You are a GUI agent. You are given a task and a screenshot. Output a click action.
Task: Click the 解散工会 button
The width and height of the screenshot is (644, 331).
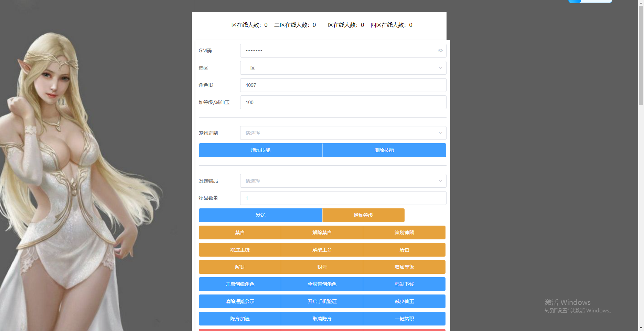(322, 250)
